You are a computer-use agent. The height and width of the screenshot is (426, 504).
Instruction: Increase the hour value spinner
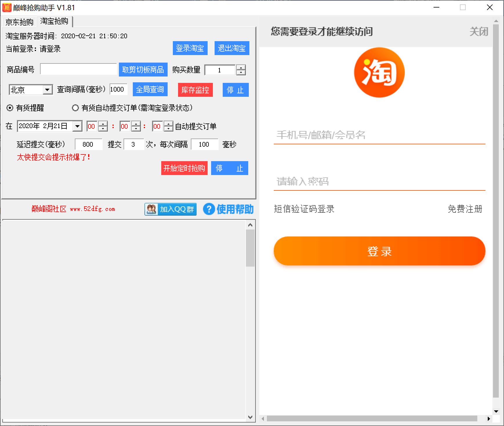pos(103,124)
